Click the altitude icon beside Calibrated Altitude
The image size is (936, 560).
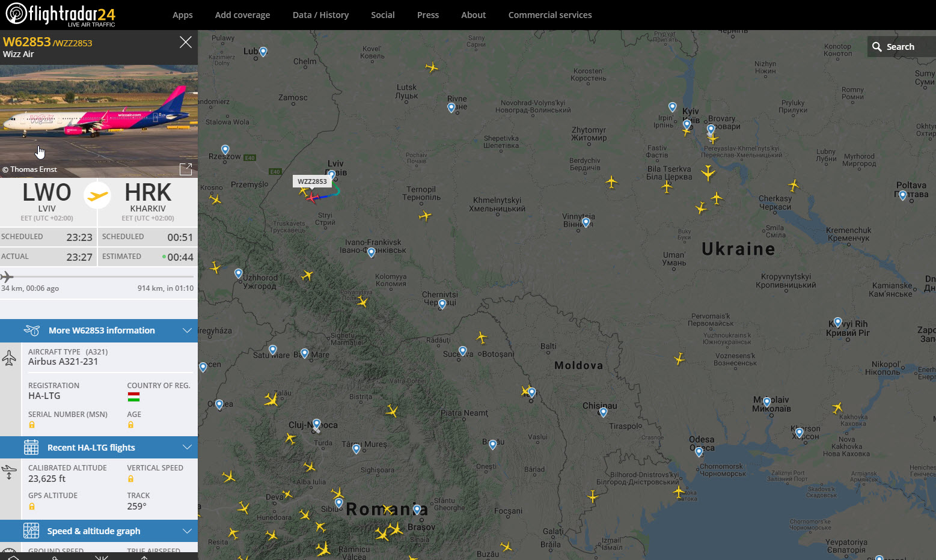(x=9, y=472)
